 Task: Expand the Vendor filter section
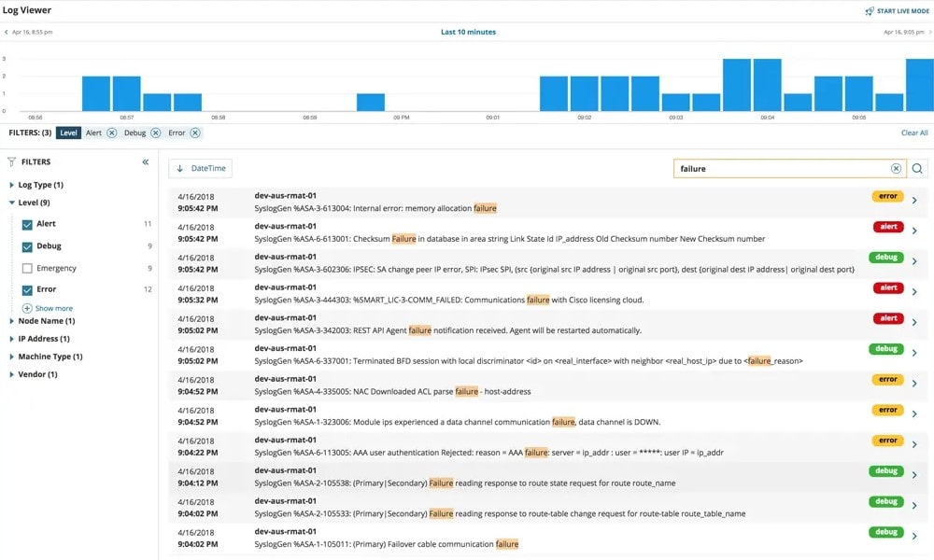point(13,374)
